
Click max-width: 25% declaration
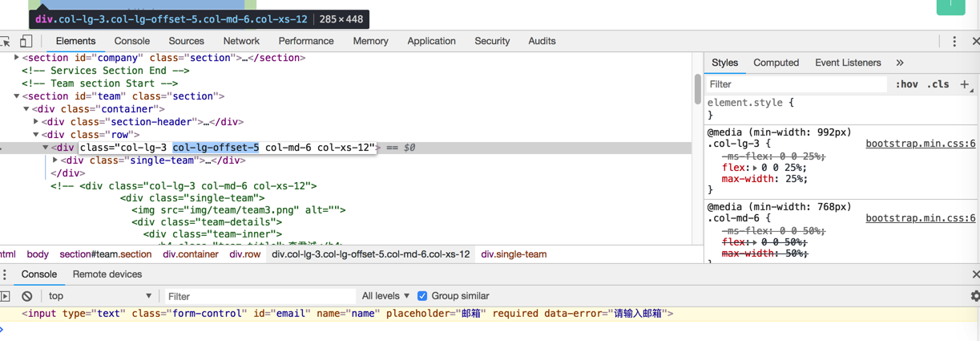[764, 179]
